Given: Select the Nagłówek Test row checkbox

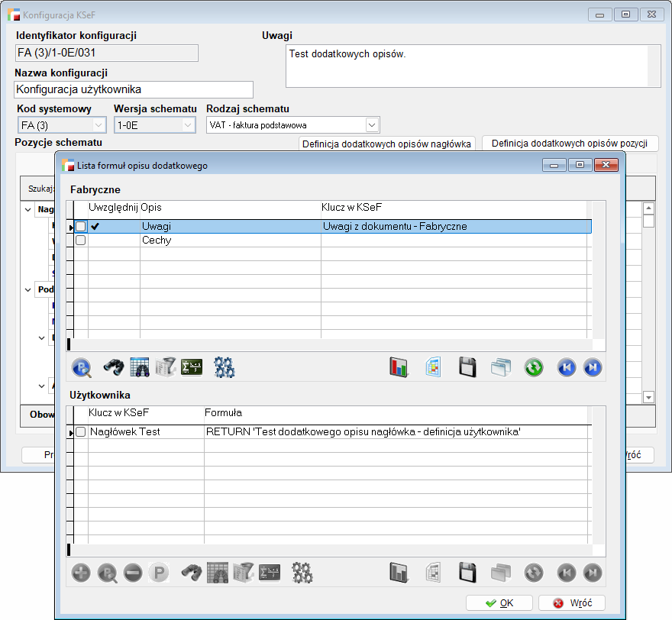Looking at the screenshot, I should [81, 432].
